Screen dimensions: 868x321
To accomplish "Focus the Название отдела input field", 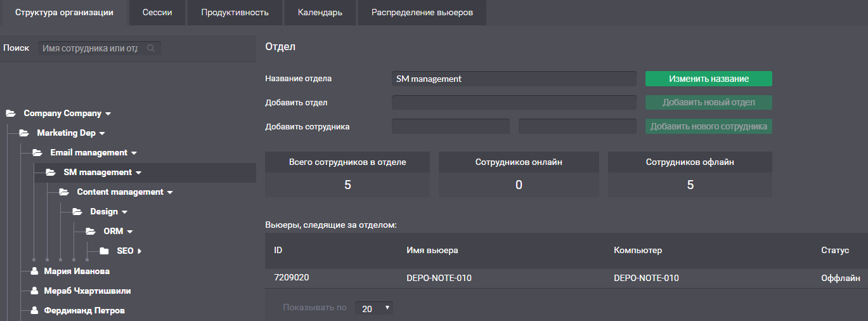I will pos(514,79).
